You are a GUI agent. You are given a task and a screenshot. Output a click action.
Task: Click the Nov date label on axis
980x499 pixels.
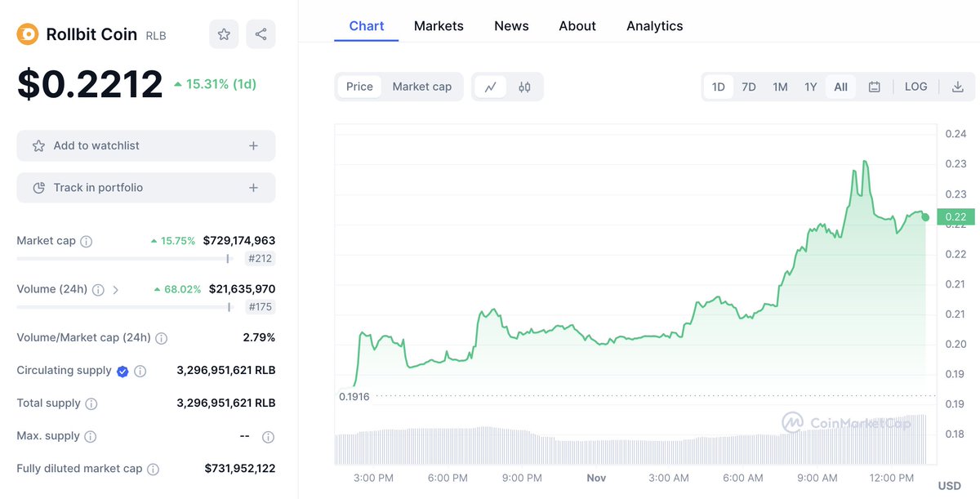[597, 478]
